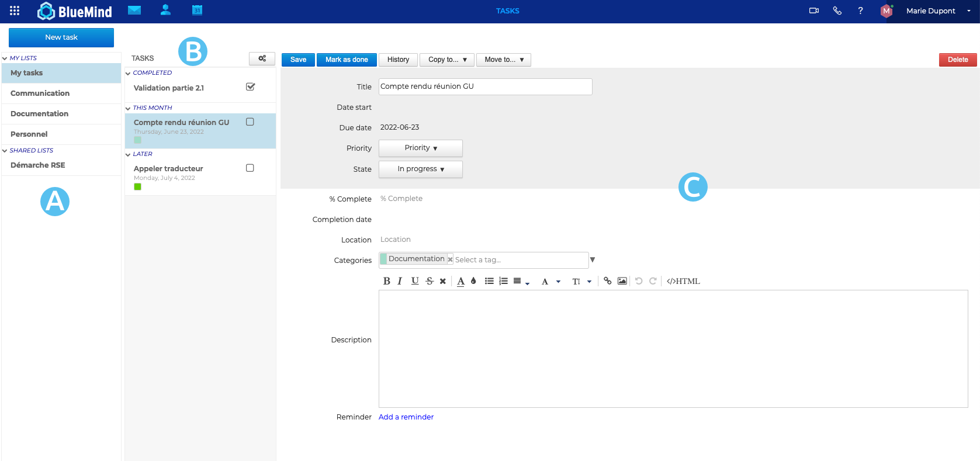Open the Contacts person icon

pyautogui.click(x=165, y=10)
